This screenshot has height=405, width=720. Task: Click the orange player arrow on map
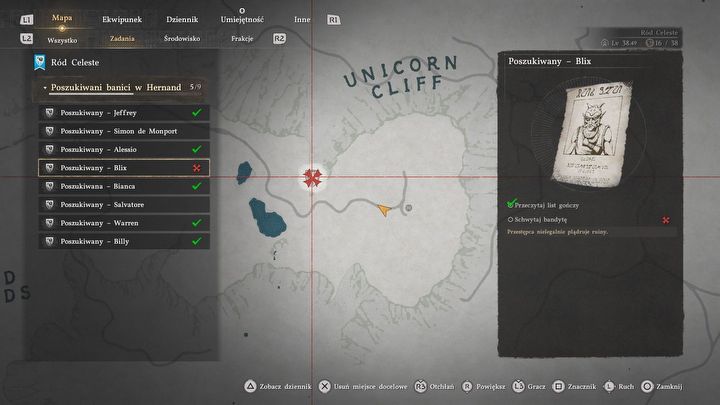pyautogui.click(x=384, y=210)
